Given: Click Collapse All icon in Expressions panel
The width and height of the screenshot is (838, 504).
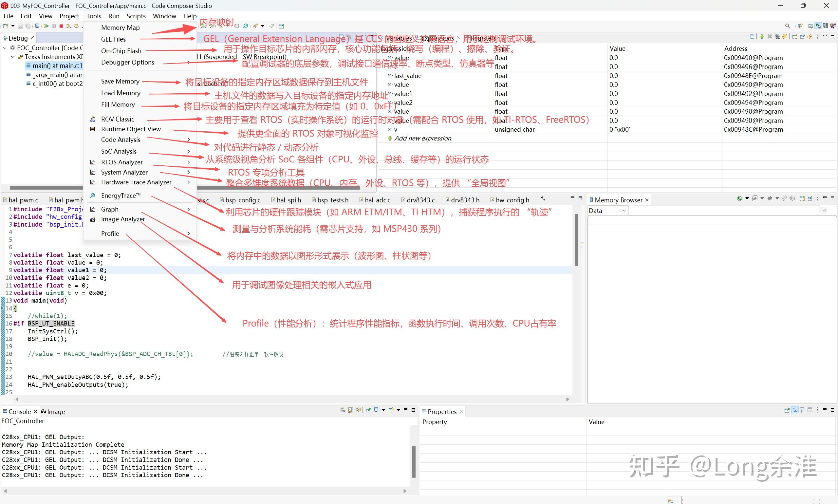Looking at the screenshot, I should point(752,37).
